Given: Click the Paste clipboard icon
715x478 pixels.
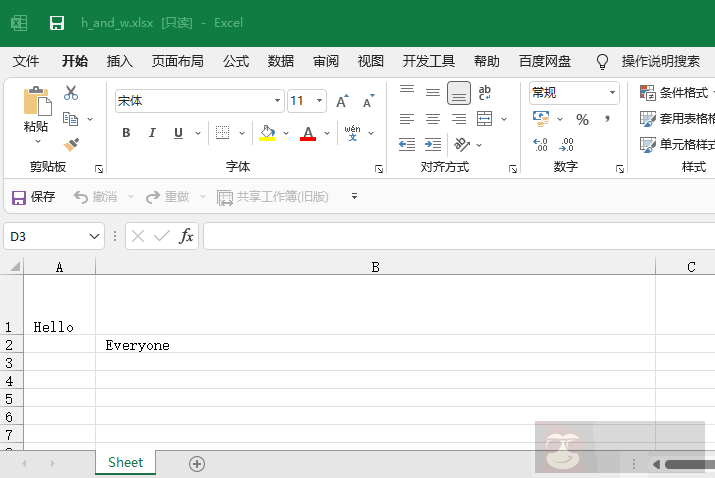Looking at the screenshot, I should pos(37,100).
